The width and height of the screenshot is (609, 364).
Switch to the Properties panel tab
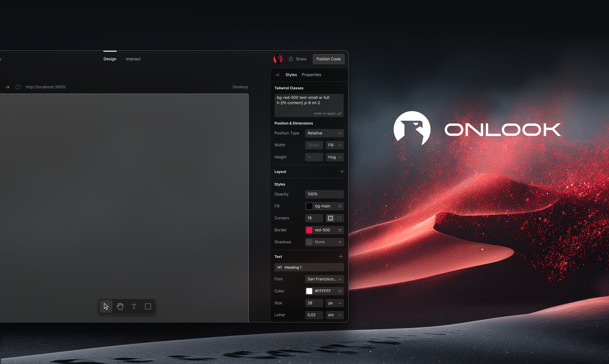coord(311,74)
